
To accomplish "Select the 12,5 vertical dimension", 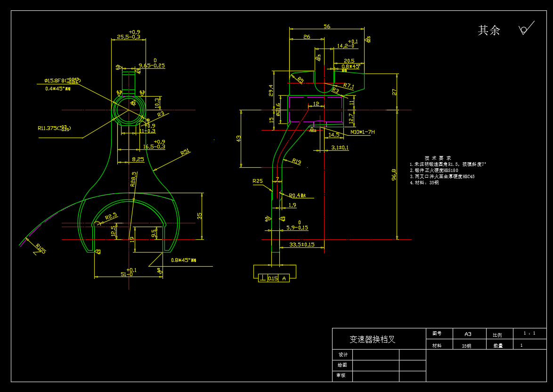I will [113, 231].
